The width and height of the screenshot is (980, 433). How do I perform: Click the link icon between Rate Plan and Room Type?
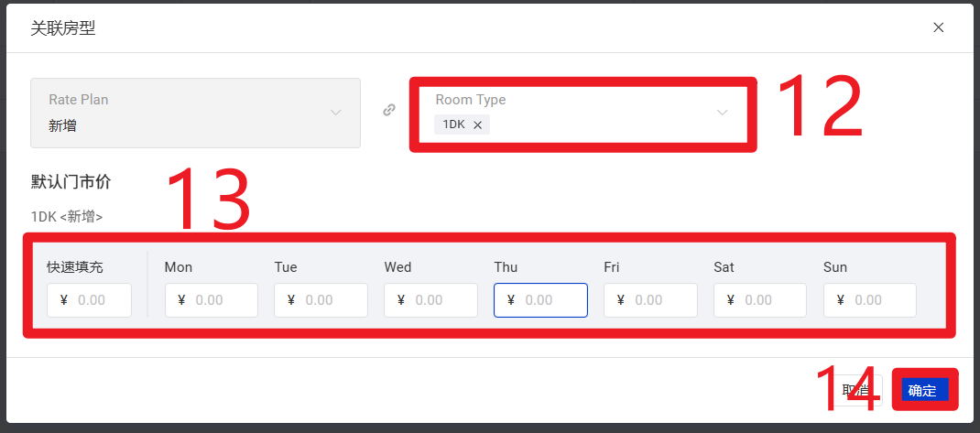tap(389, 110)
